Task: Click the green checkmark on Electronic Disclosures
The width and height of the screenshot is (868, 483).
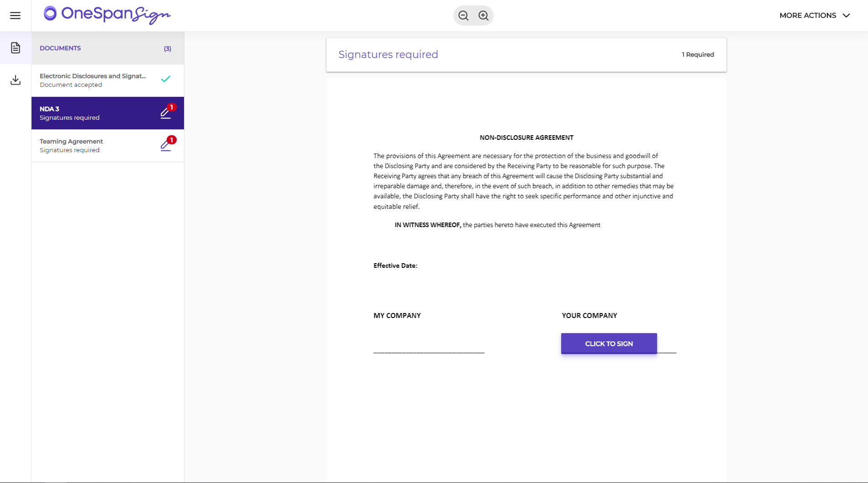Action: pyautogui.click(x=165, y=79)
